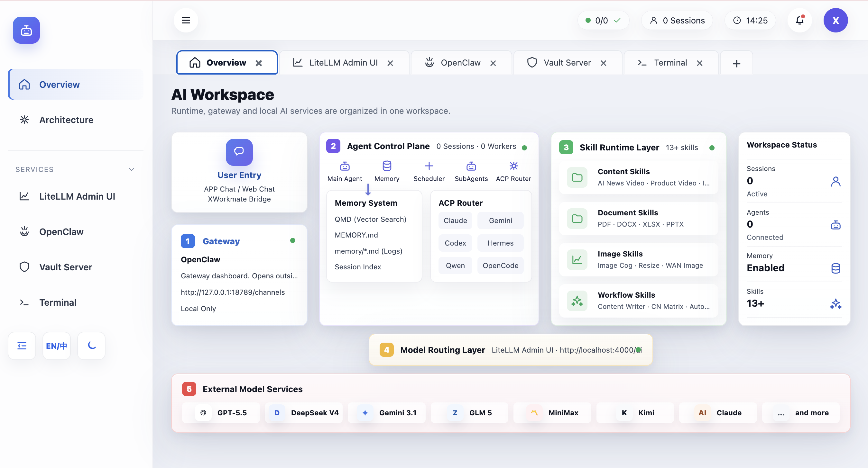Click the Content Skills folder icon
The width and height of the screenshot is (868, 468).
point(577,177)
